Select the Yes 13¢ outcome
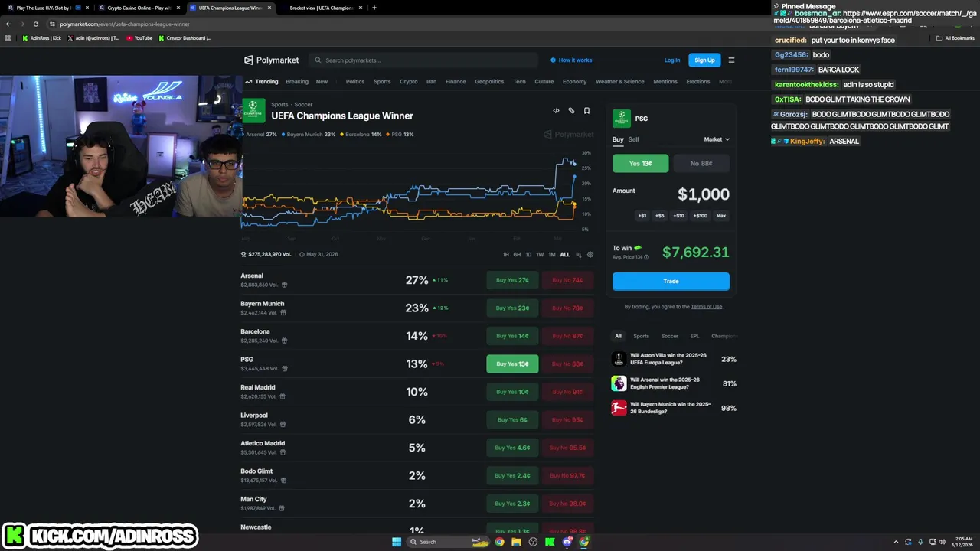This screenshot has width=980, height=551. 640,163
